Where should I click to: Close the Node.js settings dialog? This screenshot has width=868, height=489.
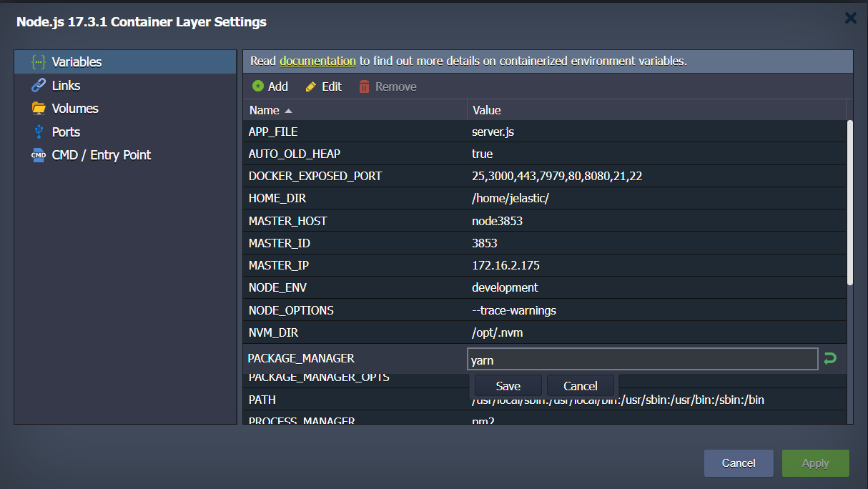click(x=850, y=18)
